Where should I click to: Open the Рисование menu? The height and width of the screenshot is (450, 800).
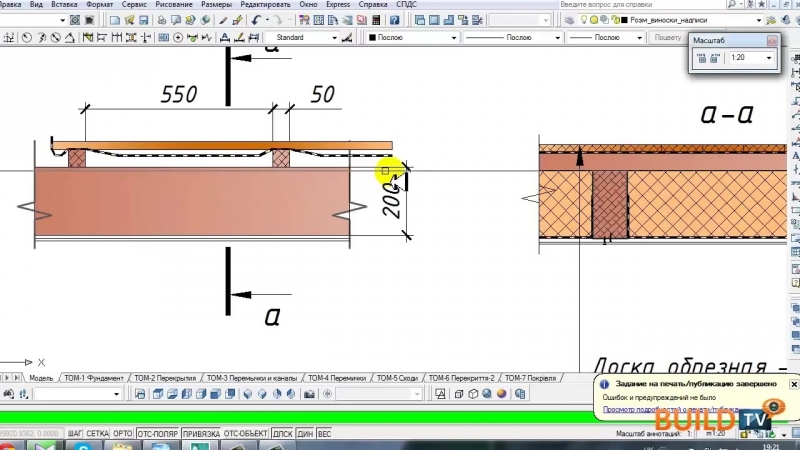click(173, 5)
